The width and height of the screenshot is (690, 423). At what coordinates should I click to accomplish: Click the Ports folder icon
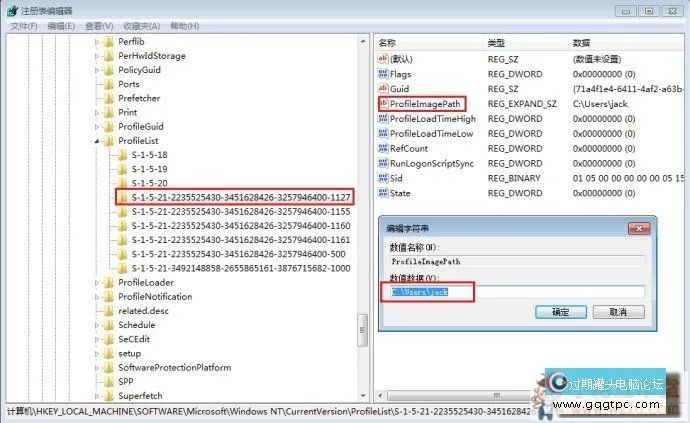click(108, 84)
